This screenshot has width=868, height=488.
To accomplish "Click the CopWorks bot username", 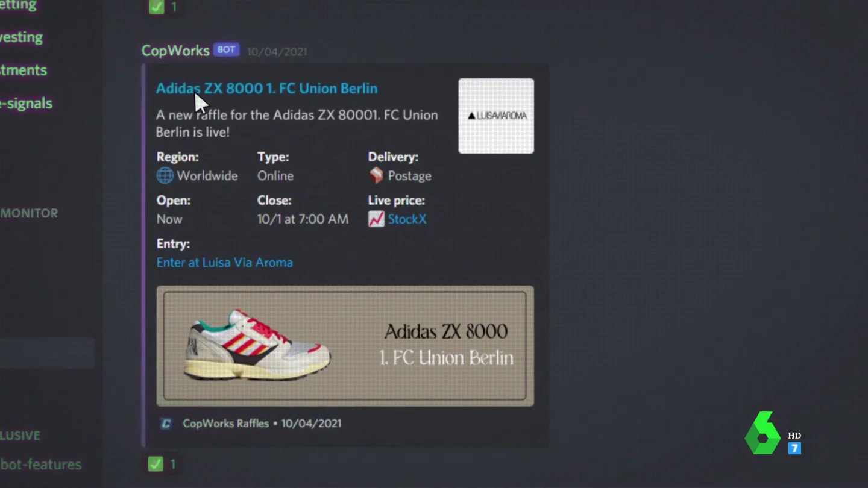I will 175,51.
